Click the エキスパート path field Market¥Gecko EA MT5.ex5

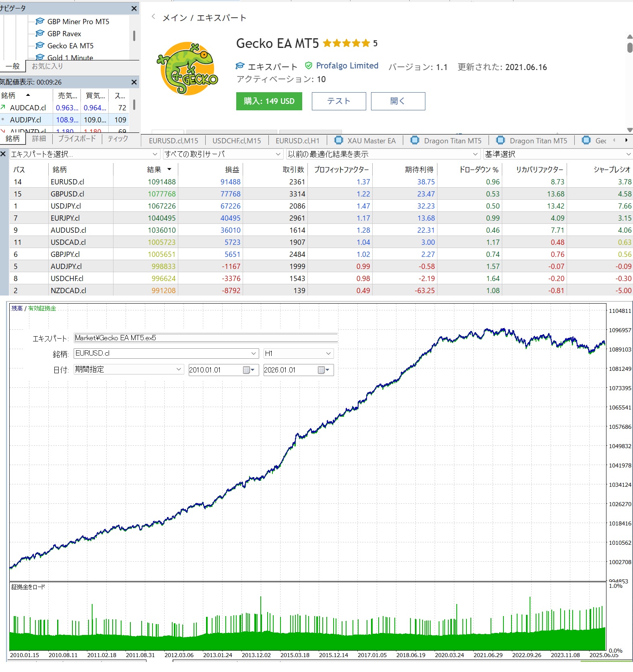point(206,338)
